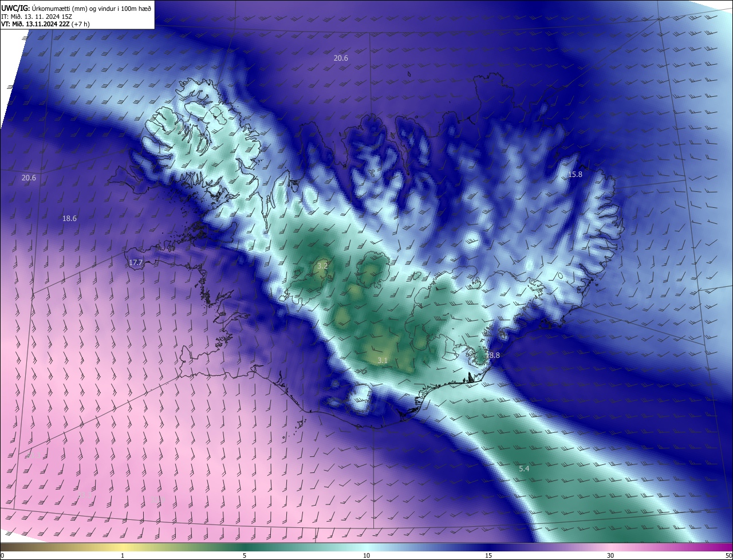733x560 pixels.
Task: Click the 20.6 value above the 18.6 label
Action: 29,178
